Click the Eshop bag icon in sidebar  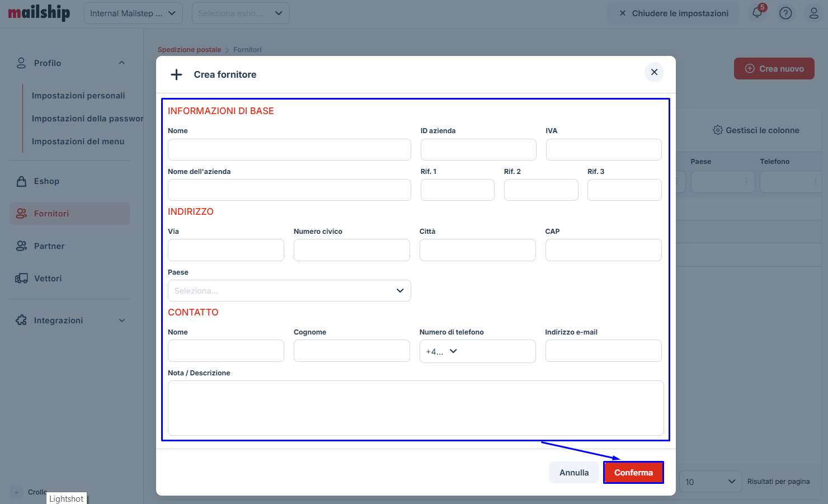22,181
